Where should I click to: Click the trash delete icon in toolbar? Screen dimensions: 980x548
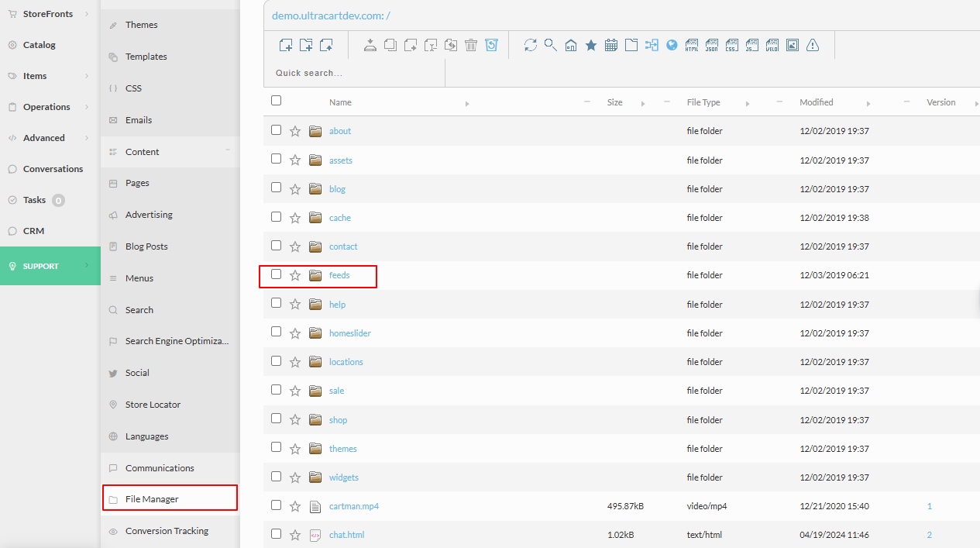pyautogui.click(x=471, y=45)
